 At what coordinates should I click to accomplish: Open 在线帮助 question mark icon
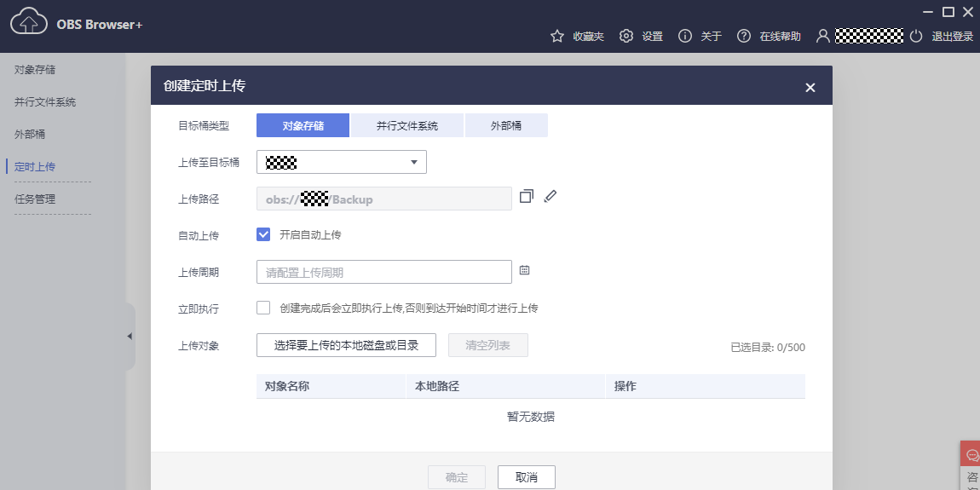(744, 36)
